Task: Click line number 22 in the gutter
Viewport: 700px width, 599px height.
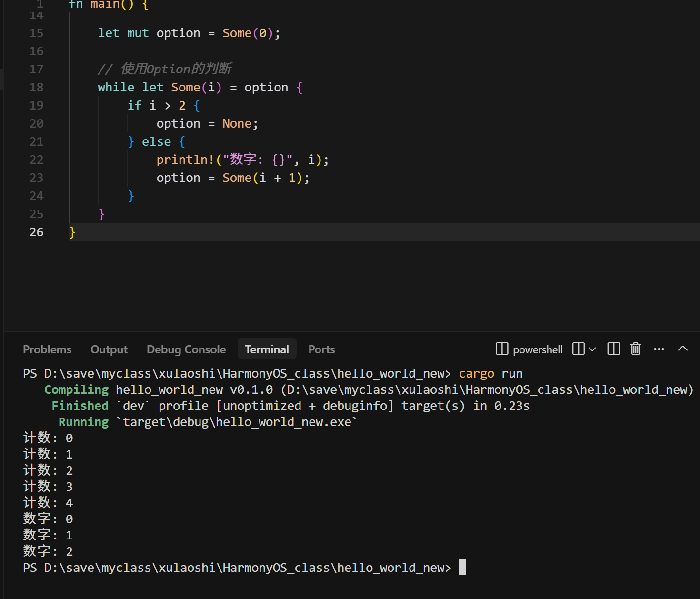Action: pos(36,160)
